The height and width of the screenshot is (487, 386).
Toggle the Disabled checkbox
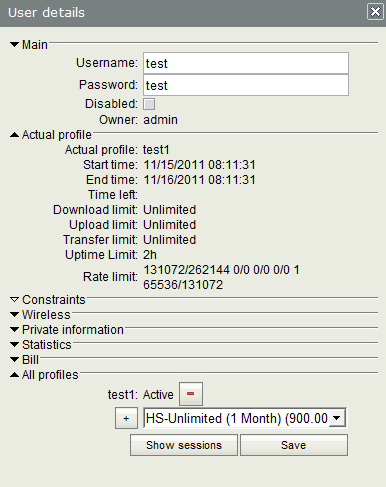pyautogui.click(x=149, y=104)
